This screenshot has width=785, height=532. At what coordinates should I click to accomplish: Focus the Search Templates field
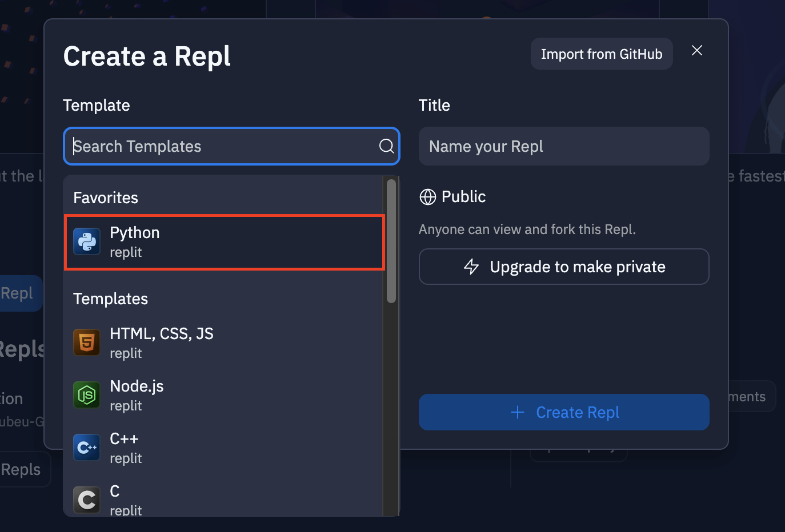pos(231,146)
